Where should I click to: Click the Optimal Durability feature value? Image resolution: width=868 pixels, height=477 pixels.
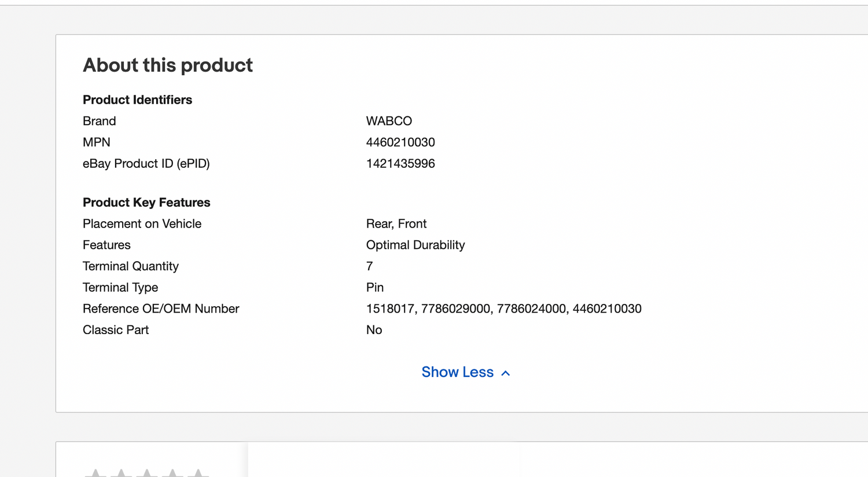415,245
